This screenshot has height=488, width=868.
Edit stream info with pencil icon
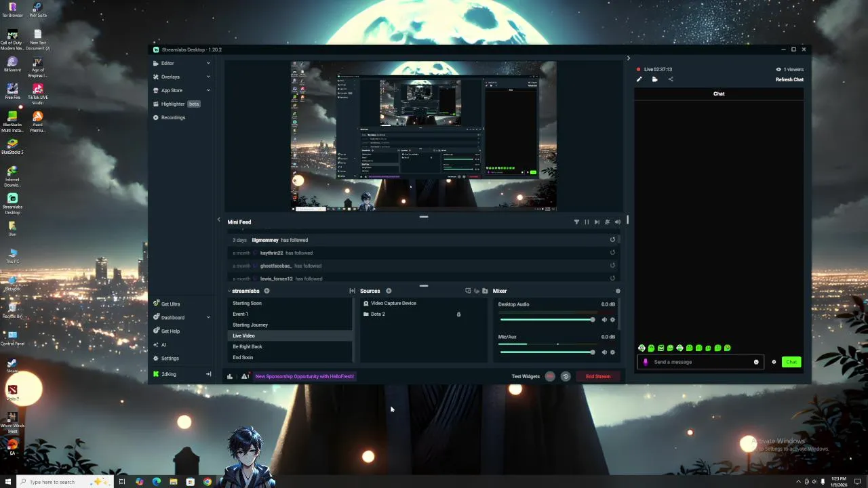pos(639,79)
